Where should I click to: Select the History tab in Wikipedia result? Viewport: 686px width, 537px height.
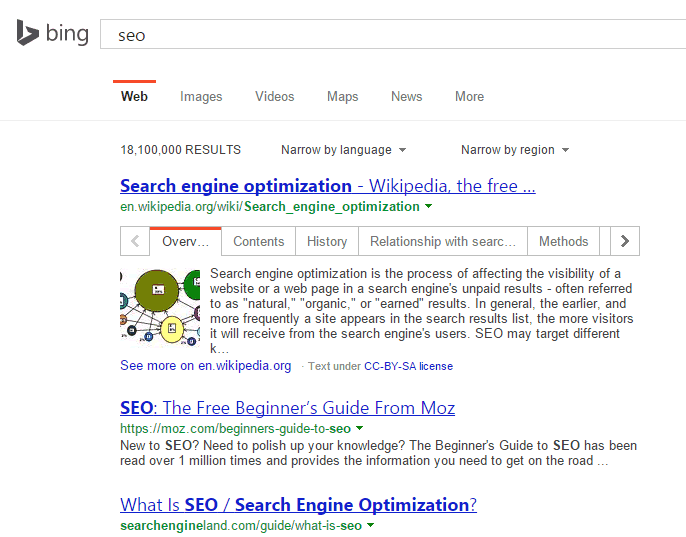pyautogui.click(x=327, y=241)
